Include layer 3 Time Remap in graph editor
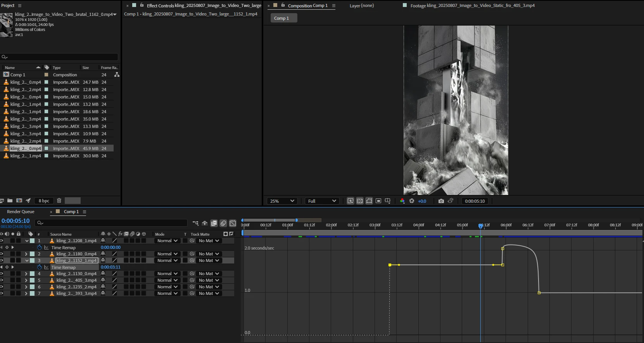 (47, 267)
